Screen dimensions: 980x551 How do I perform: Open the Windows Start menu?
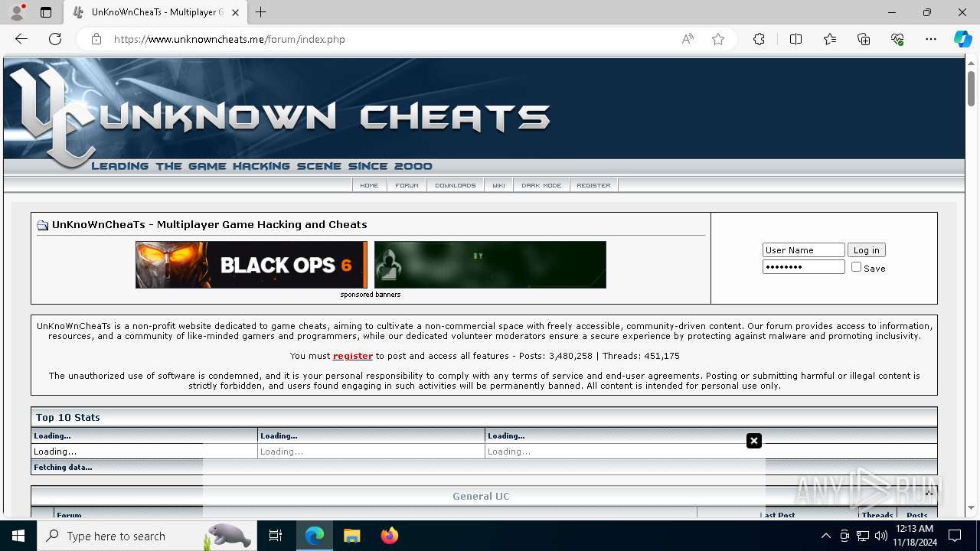pos(18,536)
